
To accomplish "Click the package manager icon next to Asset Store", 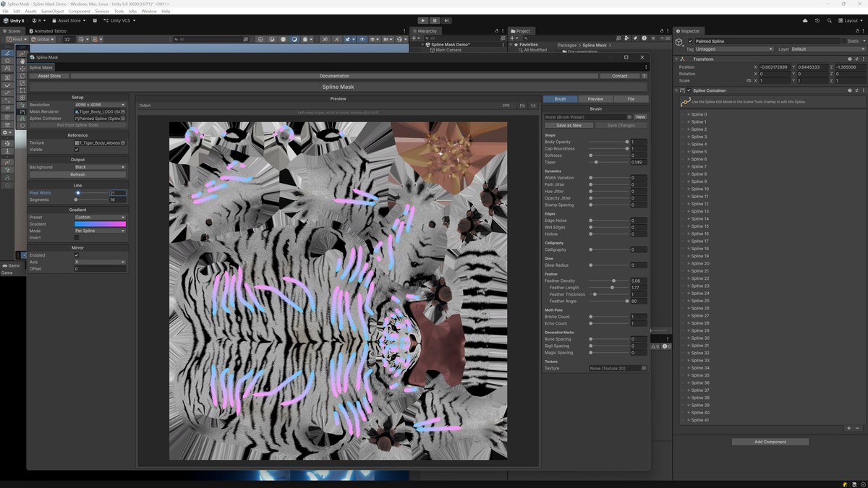I will 95,20.
